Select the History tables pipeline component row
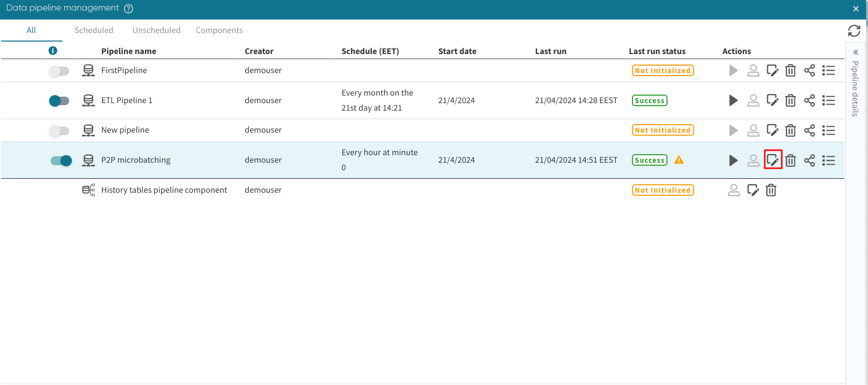The height and width of the screenshot is (385, 868). pos(164,190)
